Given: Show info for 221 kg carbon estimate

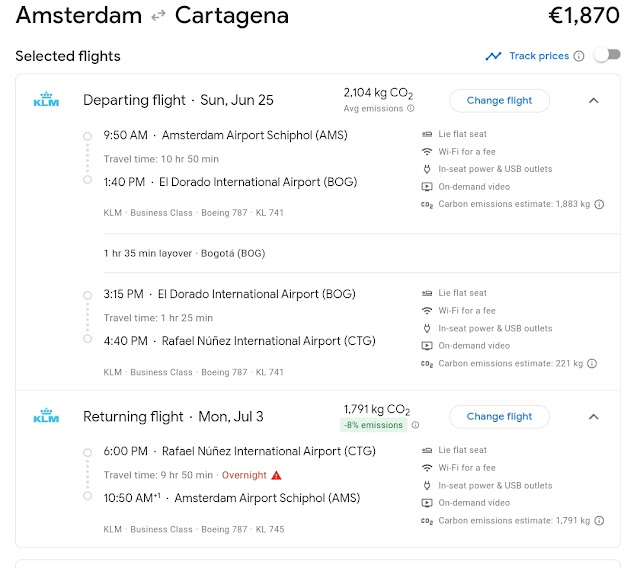Looking at the screenshot, I should tap(598, 364).
